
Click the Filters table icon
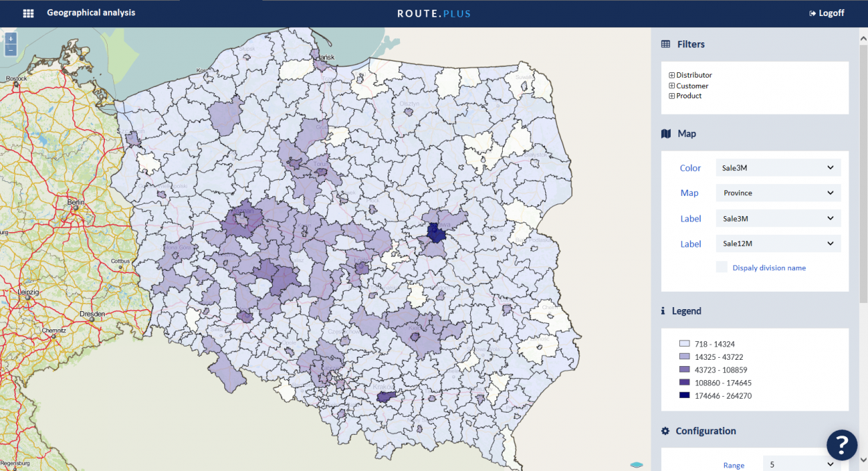(665, 44)
